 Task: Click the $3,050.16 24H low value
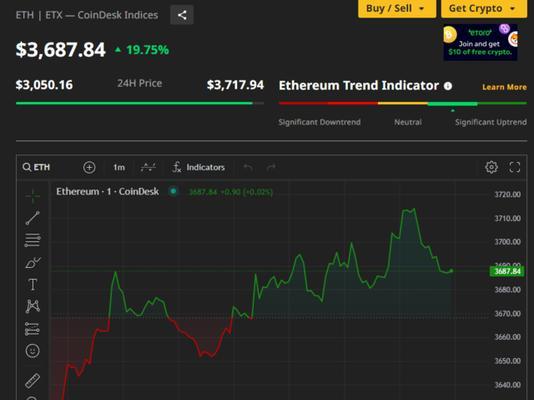click(x=44, y=85)
